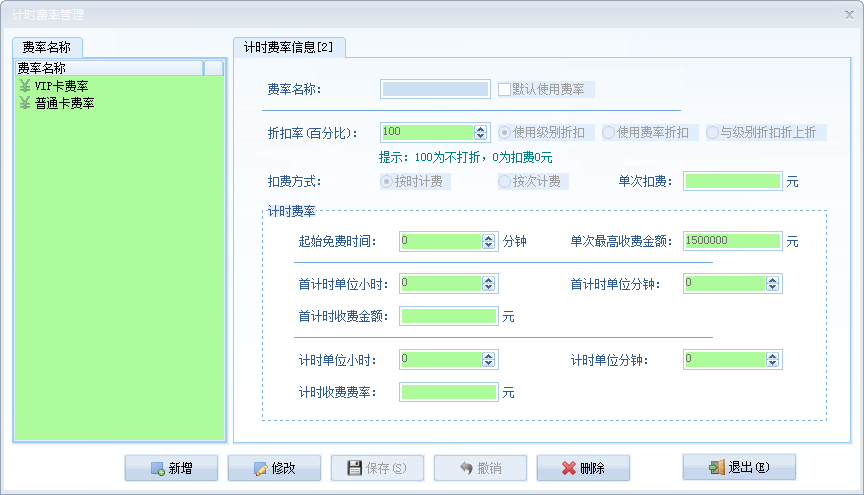Choose 按次计费 billing method
Viewport: 864px width, 495px height.
point(504,181)
